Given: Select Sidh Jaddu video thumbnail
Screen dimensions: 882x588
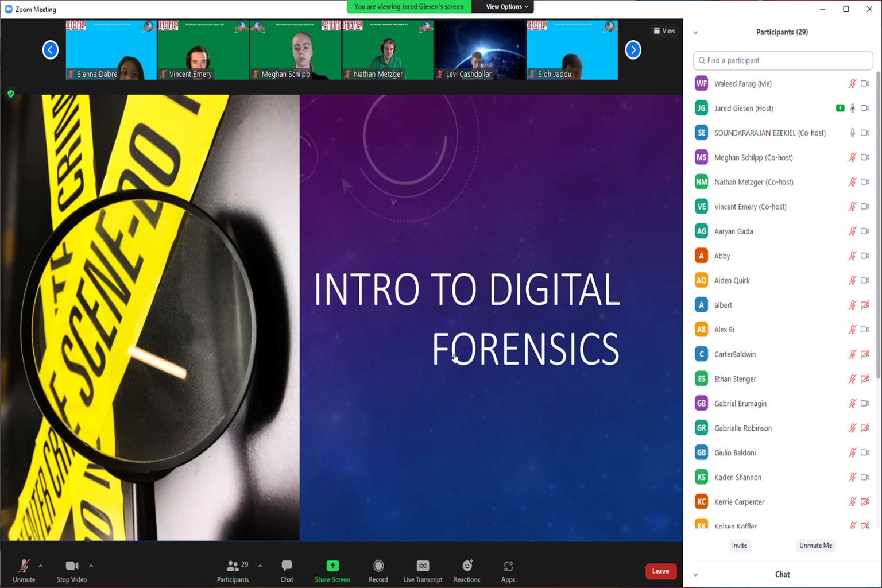Looking at the screenshot, I should 572,50.
